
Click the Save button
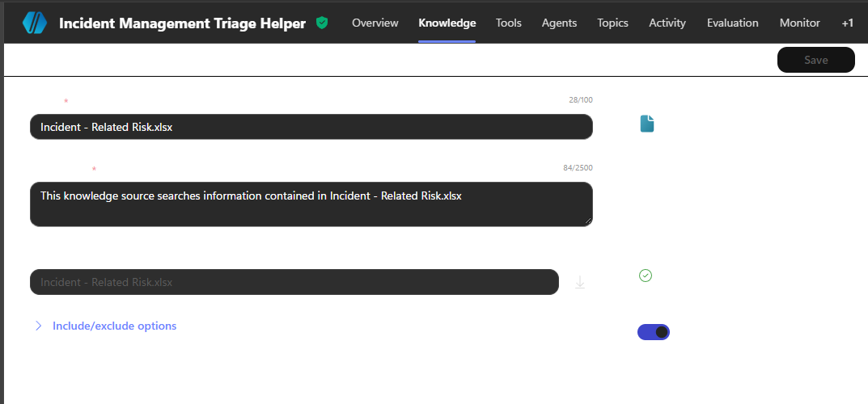click(x=816, y=60)
